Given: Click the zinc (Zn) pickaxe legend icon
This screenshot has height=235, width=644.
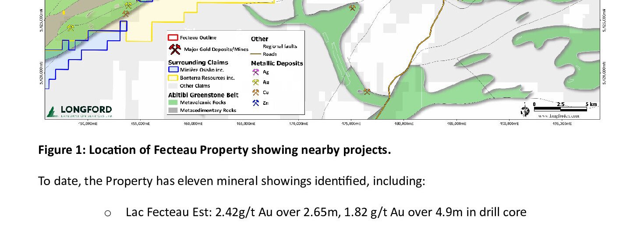Looking at the screenshot, I should coord(256,103).
